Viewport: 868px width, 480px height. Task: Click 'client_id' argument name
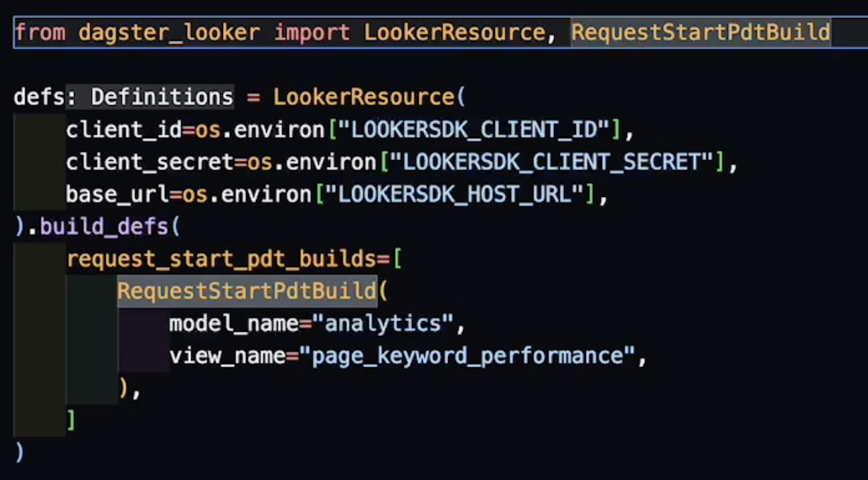click(124, 130)
